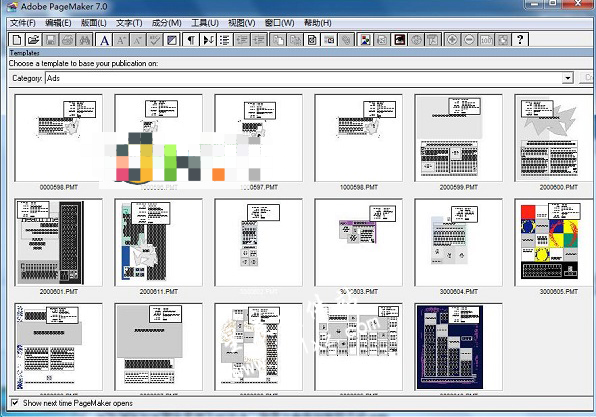Image resolution: width=596 pixels, height=417 pixels.
Task: Select the colorful 3000605.PMT template thumbnail
Action: coord(553,242)
